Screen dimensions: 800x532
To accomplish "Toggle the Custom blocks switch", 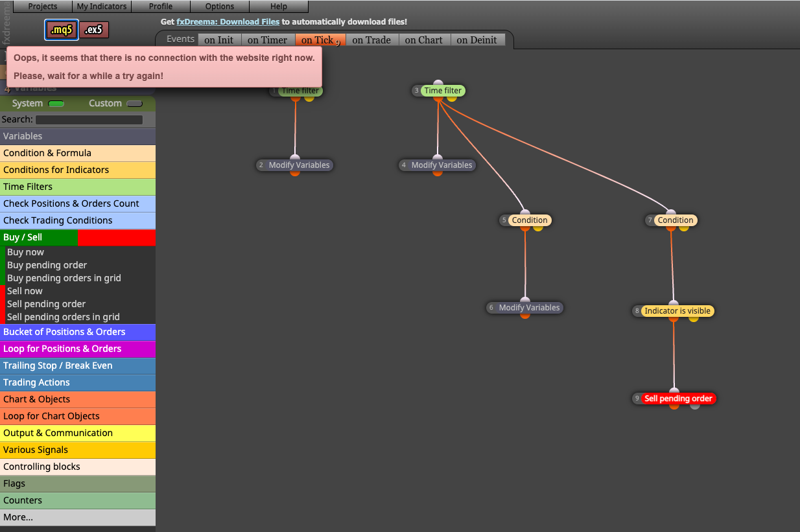I will [x=134, y=104].
